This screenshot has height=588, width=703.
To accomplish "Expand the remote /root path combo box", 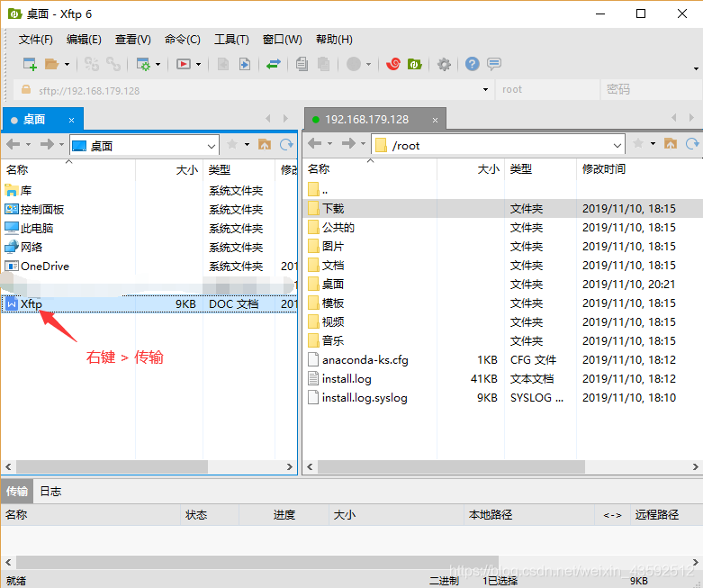I will (x=617, y=146).
